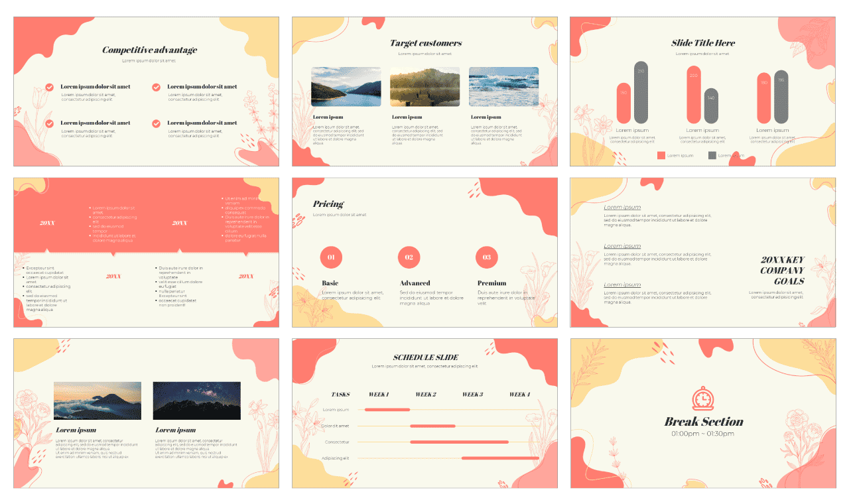Click Lorem ipsum caption under ocean waves photo
The image size is (849, 504).
click(x=486, y=117)
